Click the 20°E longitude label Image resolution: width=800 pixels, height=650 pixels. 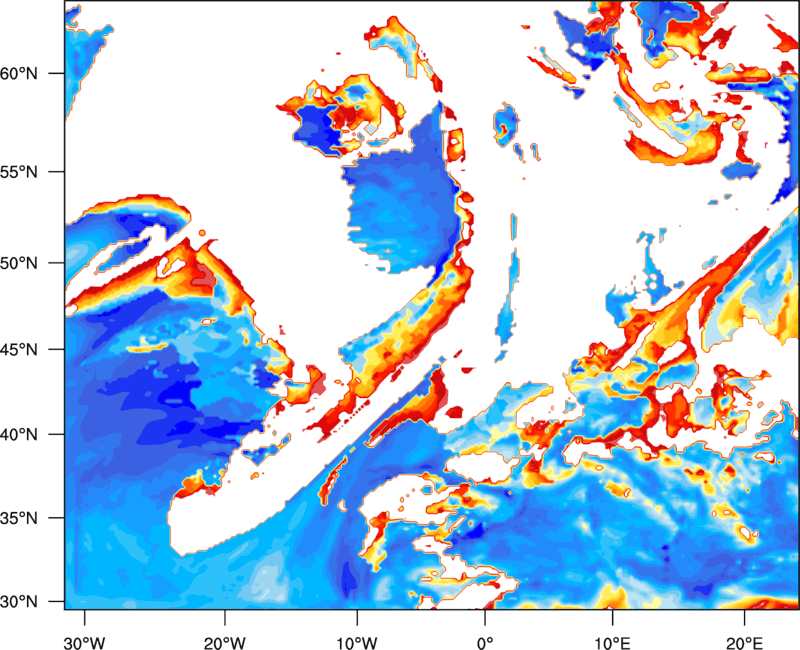click(x=744, y=642)
